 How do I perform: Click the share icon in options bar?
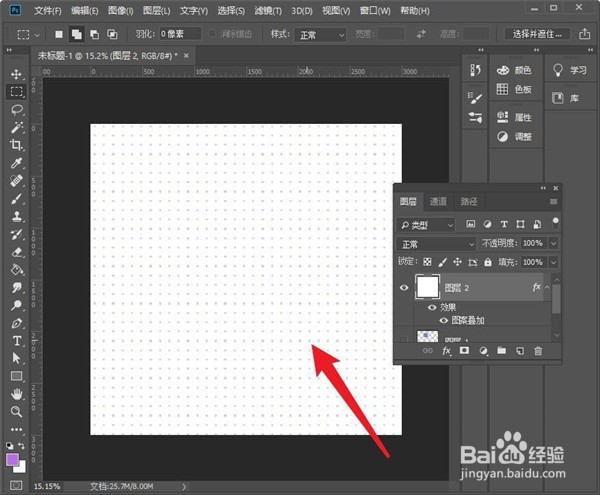click(x=584, y=34)
